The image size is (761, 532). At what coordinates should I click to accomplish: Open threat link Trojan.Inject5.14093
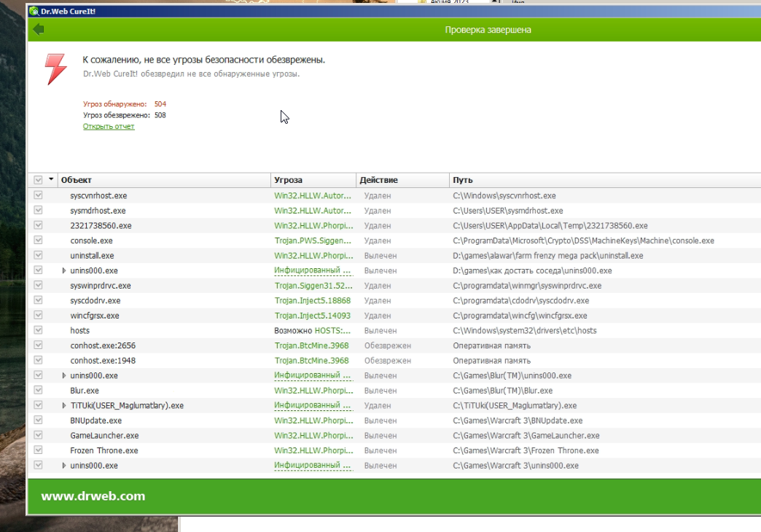point(312,316)
